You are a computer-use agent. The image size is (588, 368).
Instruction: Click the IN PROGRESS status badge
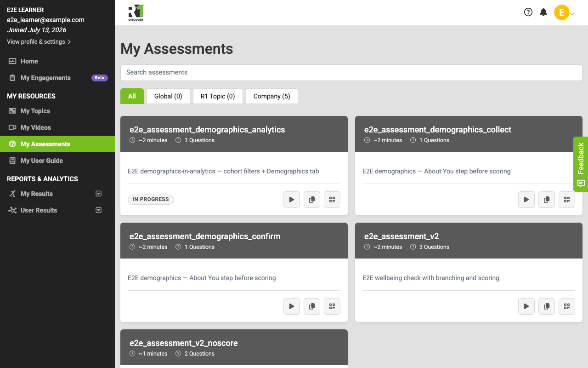[x=151, y=199]
